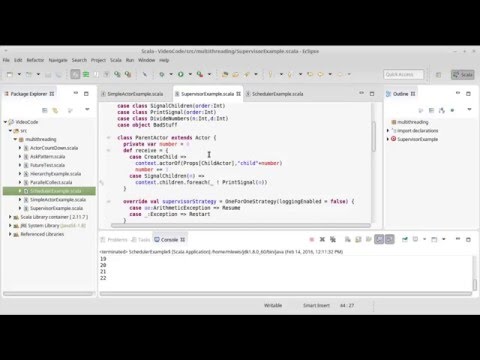Image resolution: width=480 pixels, height=360 pixels.
Task: Maximize the Outline panel
Action: coord(468,94)
